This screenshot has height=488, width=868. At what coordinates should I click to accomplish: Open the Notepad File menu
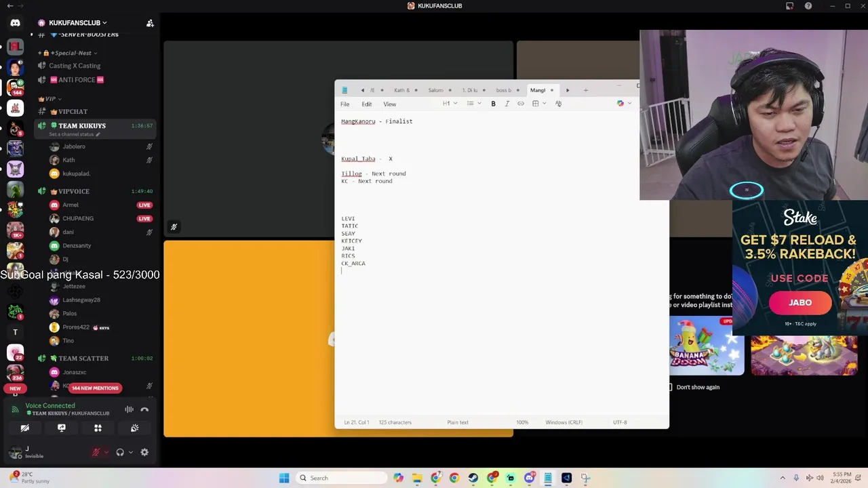(x=344, y=104)
